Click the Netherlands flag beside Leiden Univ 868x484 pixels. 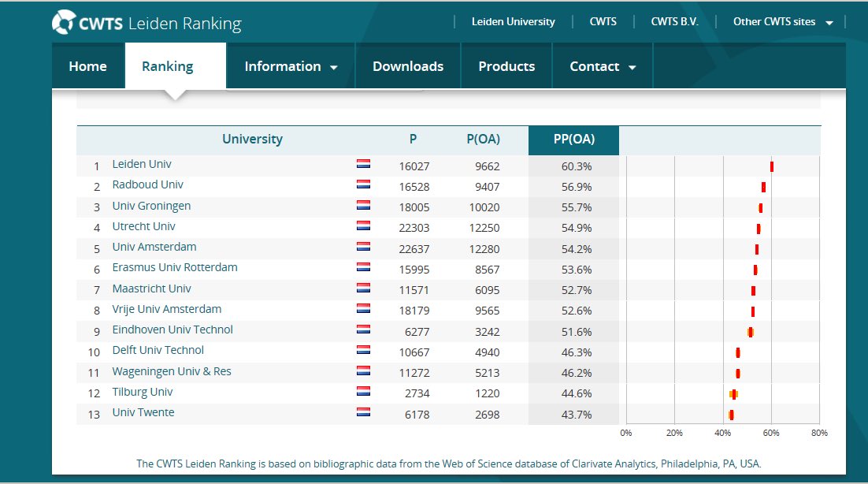click(x=363, y=164)
